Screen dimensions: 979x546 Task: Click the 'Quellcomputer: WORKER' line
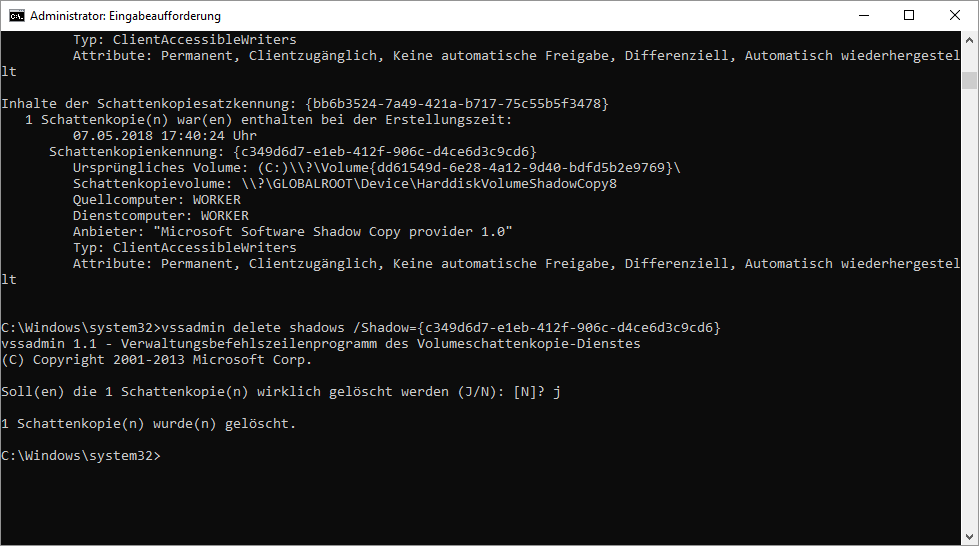[156, 200]
